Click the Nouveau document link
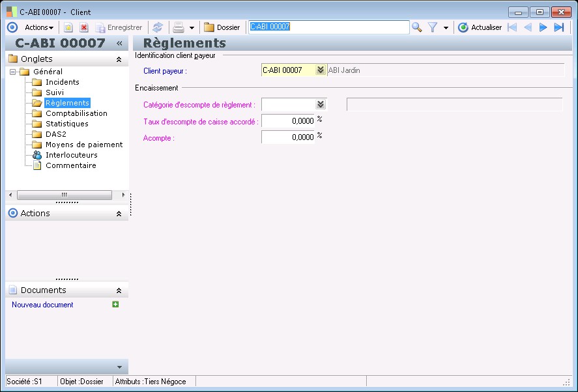578x392 pixels. pos(42,305)
